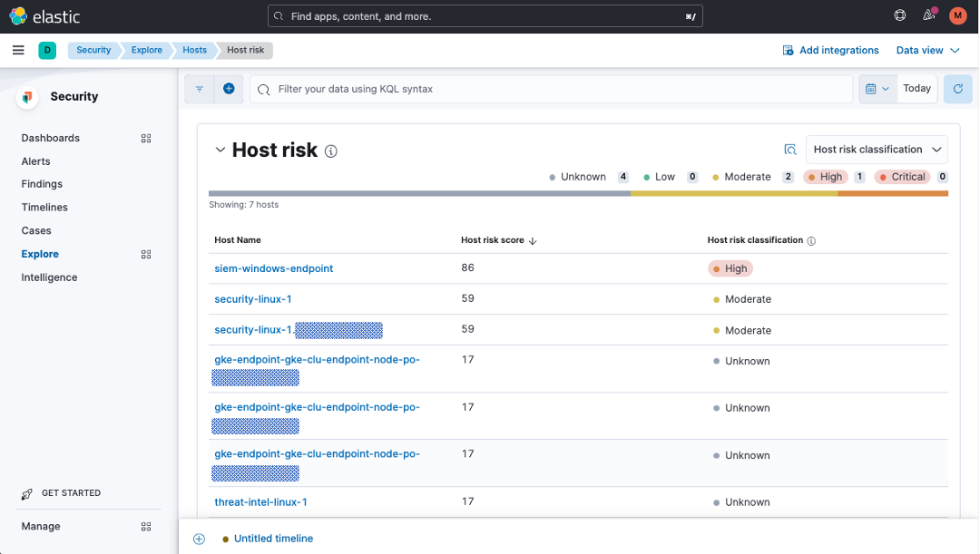Click the Host Name column header
This screenshot has height=554, width=980.
click(x=238, y=240)
